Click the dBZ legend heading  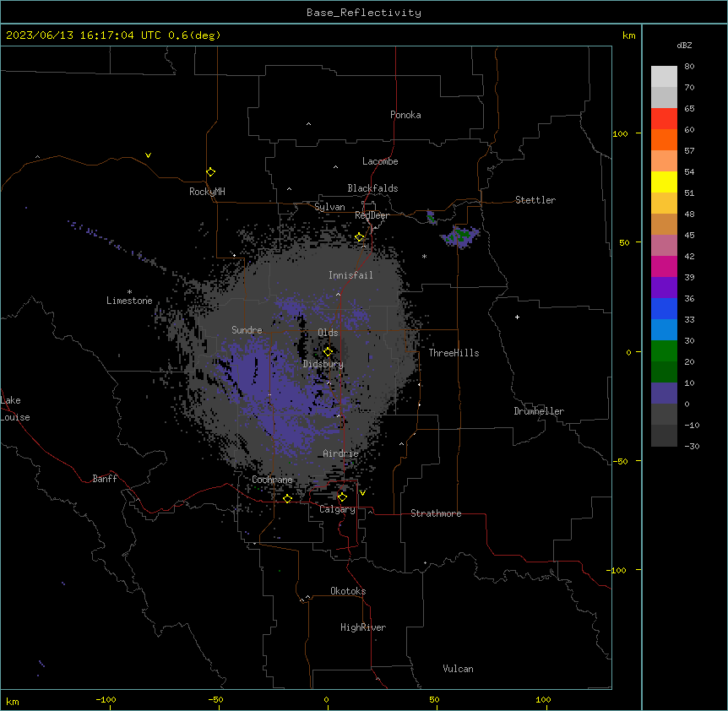pos(684,45)
